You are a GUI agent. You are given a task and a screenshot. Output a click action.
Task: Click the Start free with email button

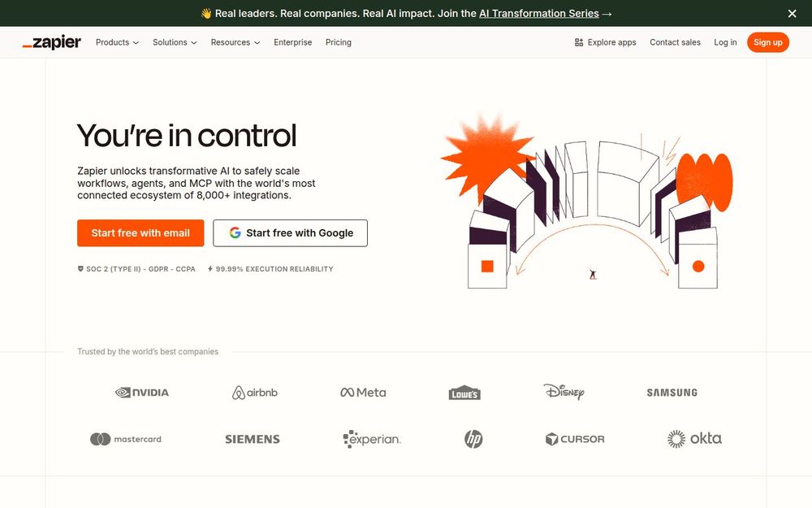pyautogui.click(x=140, y=233)
